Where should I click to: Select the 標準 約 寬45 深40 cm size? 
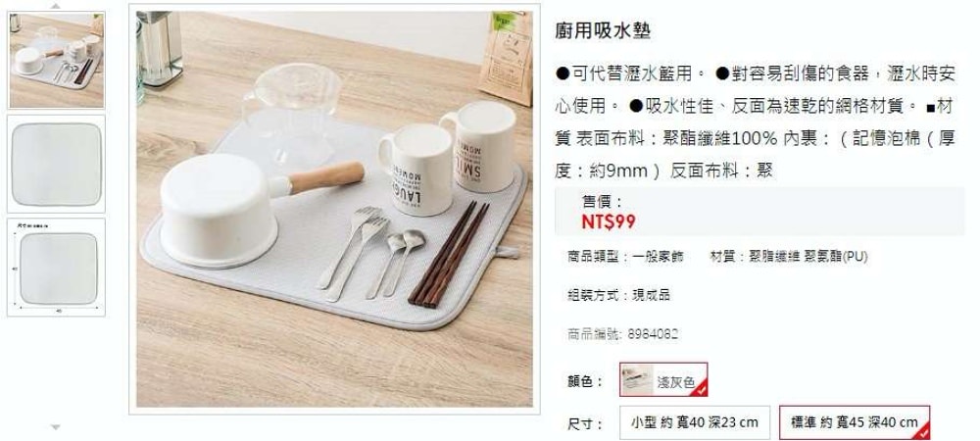855,422
